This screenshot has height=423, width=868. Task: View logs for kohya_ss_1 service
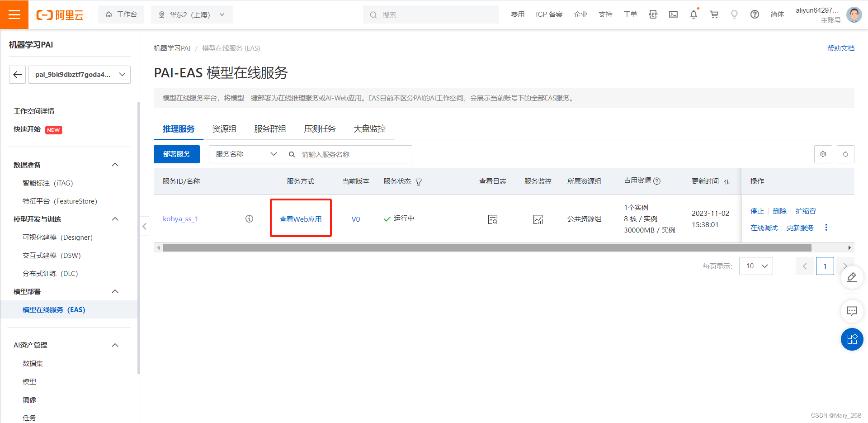492,219
